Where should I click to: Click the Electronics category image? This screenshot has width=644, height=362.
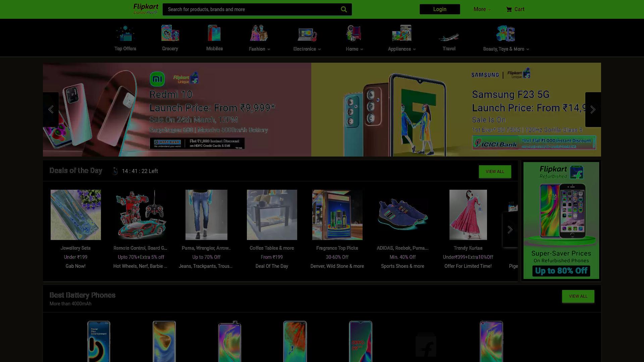307,34
